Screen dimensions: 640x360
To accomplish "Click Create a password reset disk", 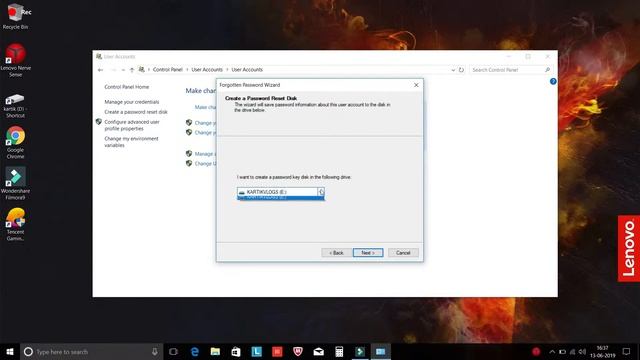I will 136,112.
